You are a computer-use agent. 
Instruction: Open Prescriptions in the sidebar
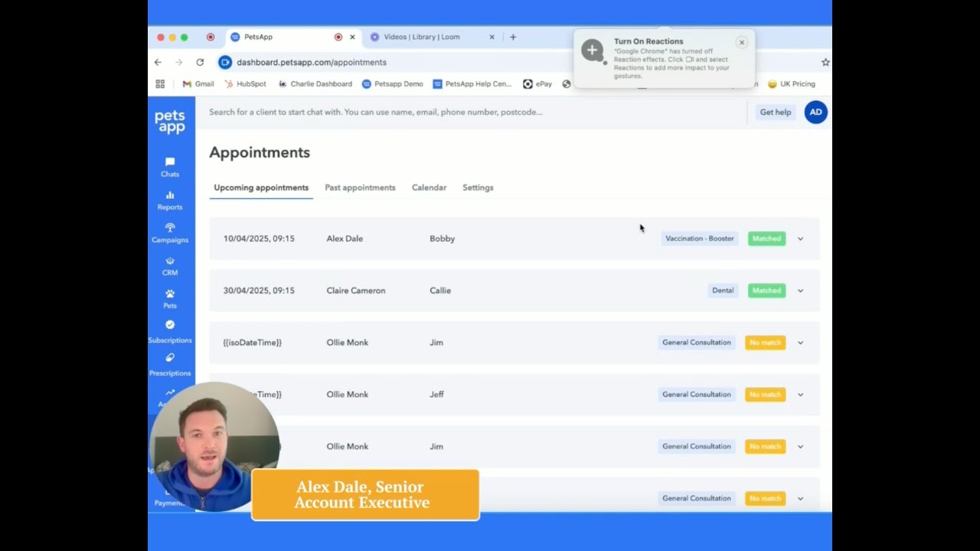click(170, 365)
